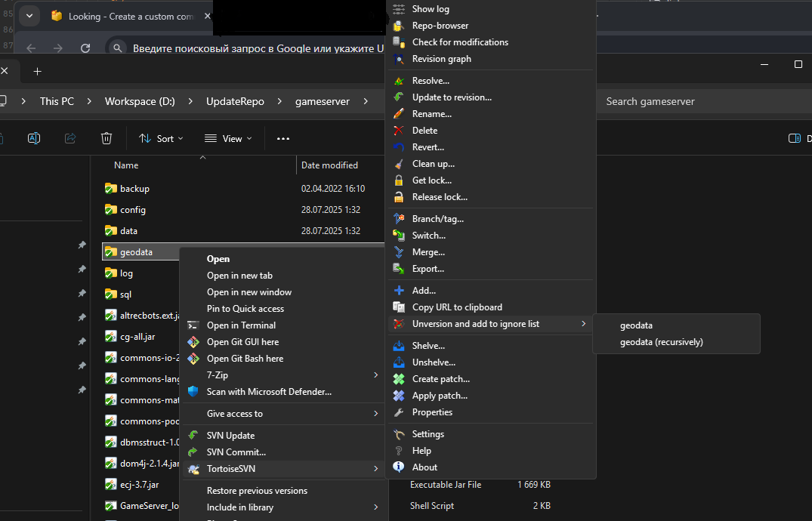This screenshot has width=812, height=521.
Task: Select the cg-all.jar file
Action: 137,337
